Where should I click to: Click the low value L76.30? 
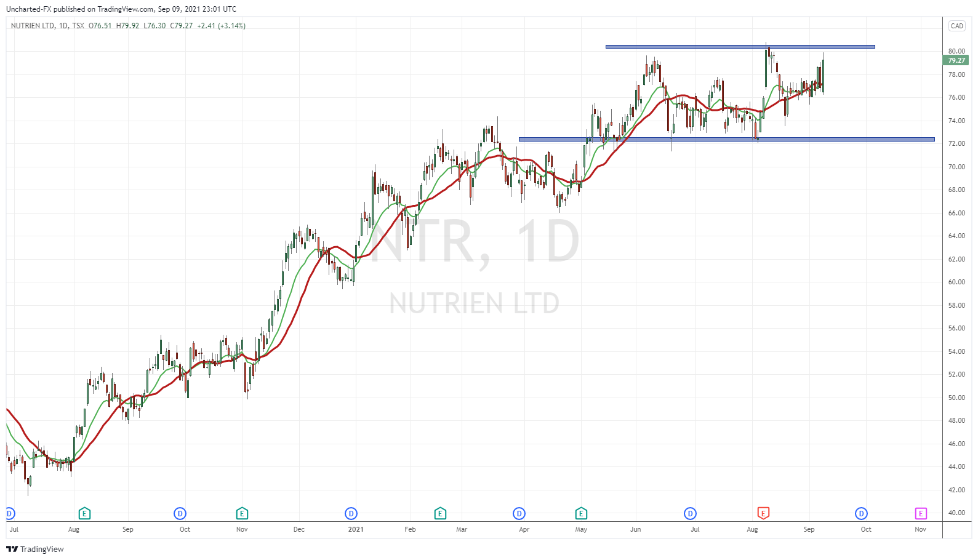(154, 26)
